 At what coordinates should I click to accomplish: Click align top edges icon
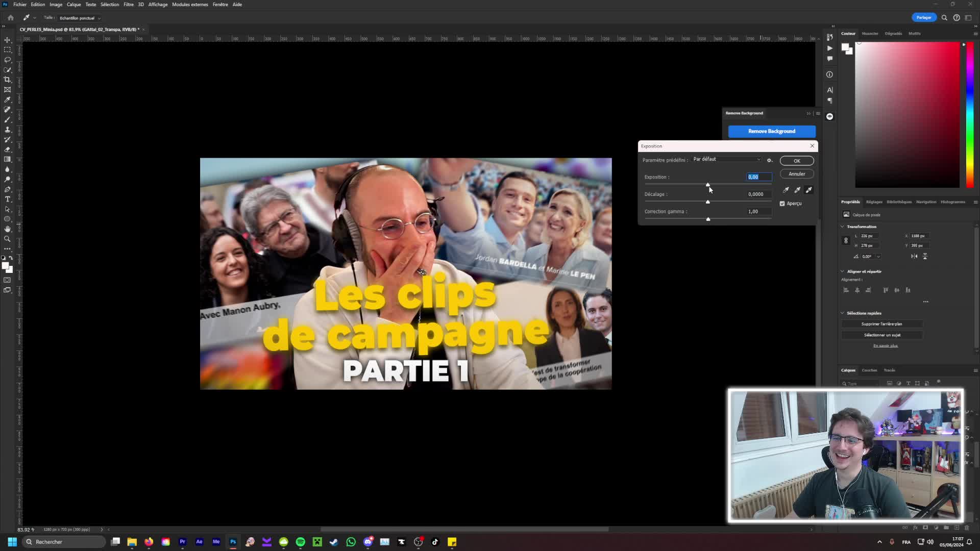point(886,290)
